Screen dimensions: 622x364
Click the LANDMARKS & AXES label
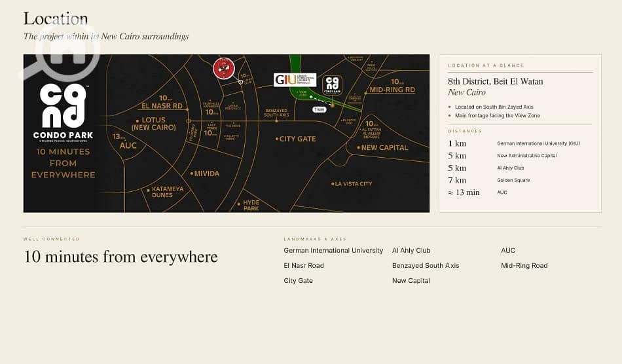(315, 239)
